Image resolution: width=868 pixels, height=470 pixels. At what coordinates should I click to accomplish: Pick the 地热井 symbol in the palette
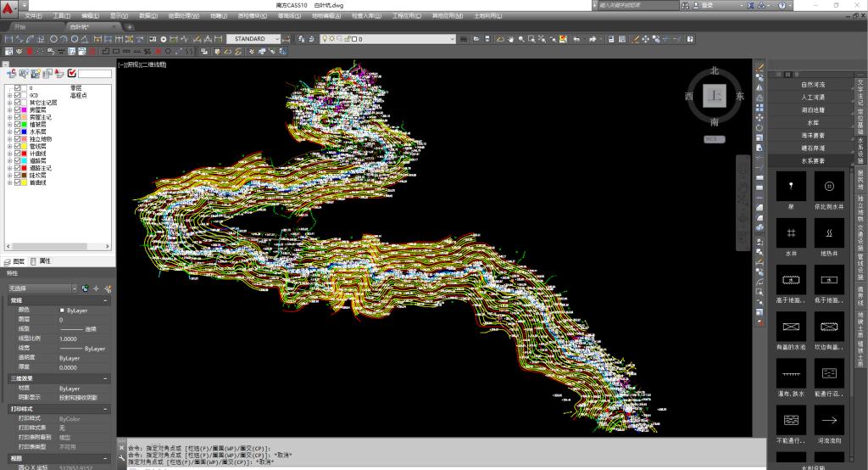pyautogui.click(x=829, y=232)
